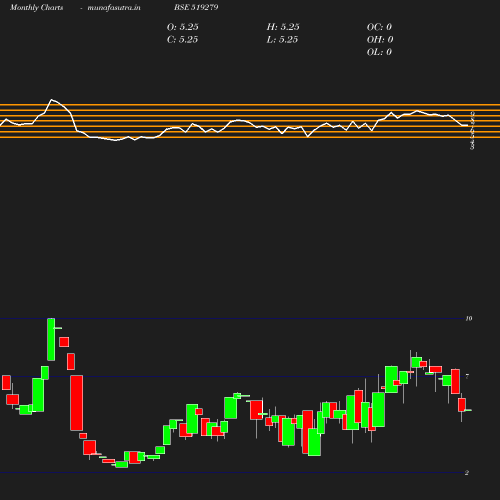Click the price axis label 10
Screen dimensions: 500x500
(x=469, y=319)
